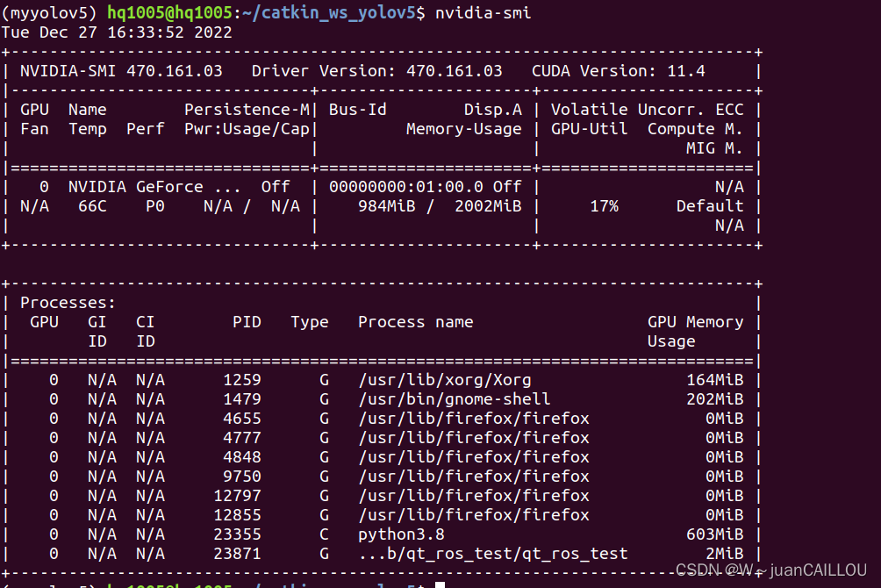Click the Processes: section label
Screen dimensions: 881x588
pyautogui.click(x=68, y=303)
